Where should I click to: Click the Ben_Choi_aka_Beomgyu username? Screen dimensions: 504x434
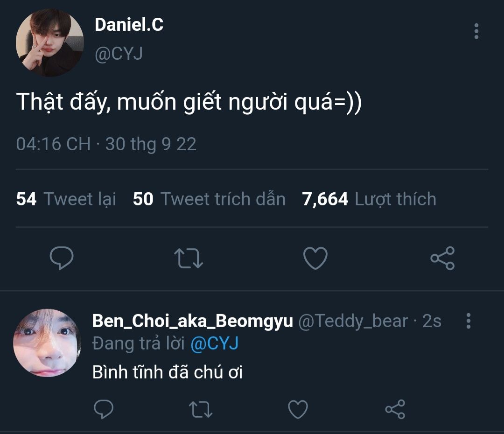coord(192,321)
